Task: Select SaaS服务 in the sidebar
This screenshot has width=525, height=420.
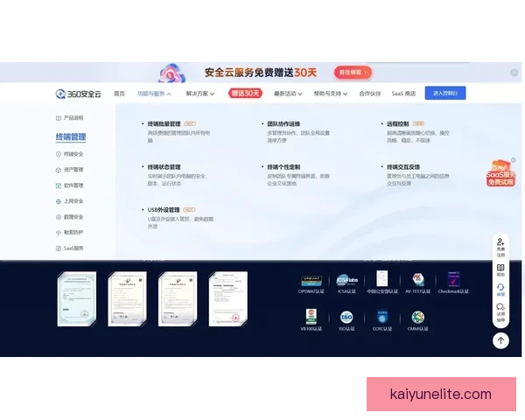Action: pos(70,248)
